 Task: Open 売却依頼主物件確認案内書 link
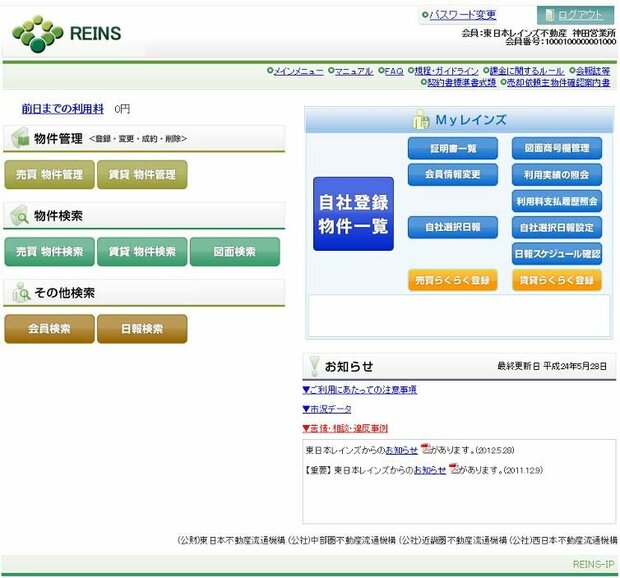(558, 82)
